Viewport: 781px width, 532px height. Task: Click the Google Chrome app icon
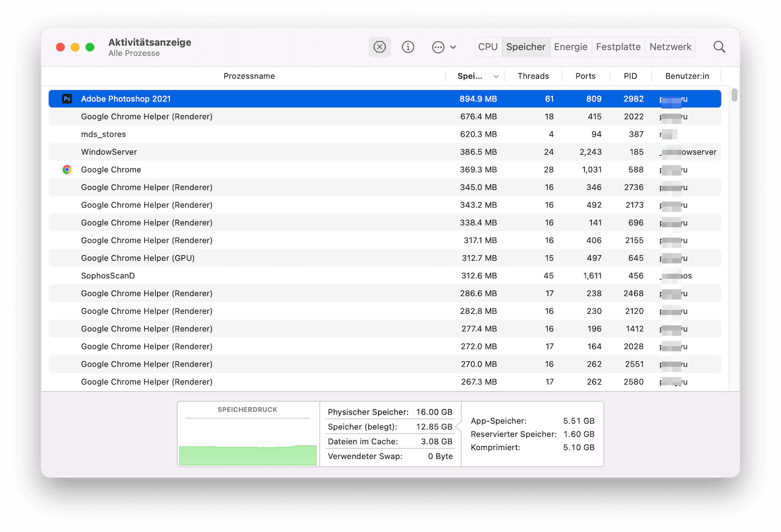[67, 169]
